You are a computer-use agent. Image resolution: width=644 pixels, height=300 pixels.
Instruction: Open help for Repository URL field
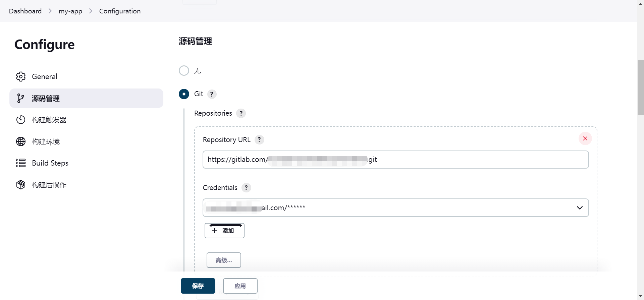pyautogui.click(x=259, y=140)
